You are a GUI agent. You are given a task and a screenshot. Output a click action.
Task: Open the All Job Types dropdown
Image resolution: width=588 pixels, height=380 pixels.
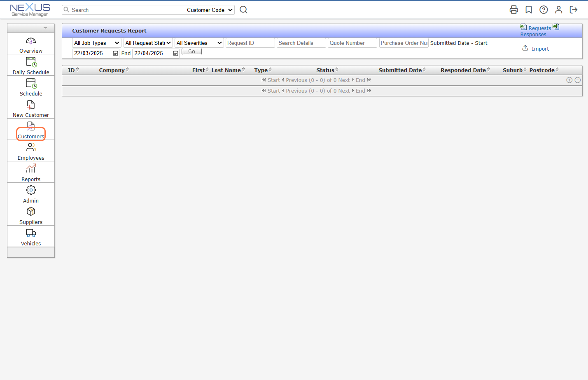pyautogui.click(x=97, y=43)
